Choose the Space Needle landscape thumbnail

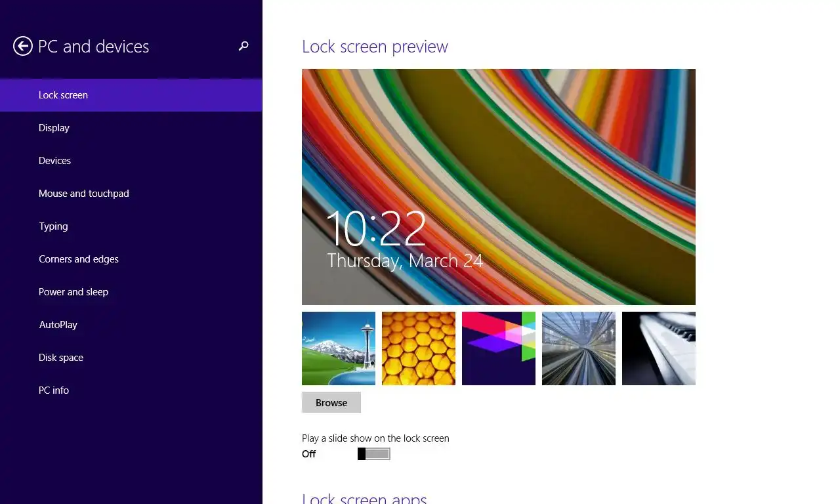(339, 348)
